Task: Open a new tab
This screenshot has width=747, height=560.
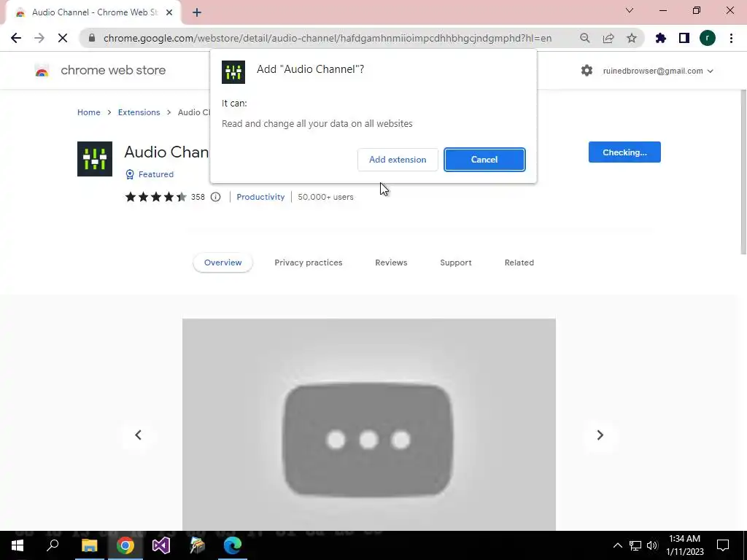Action: pos(197,12)
